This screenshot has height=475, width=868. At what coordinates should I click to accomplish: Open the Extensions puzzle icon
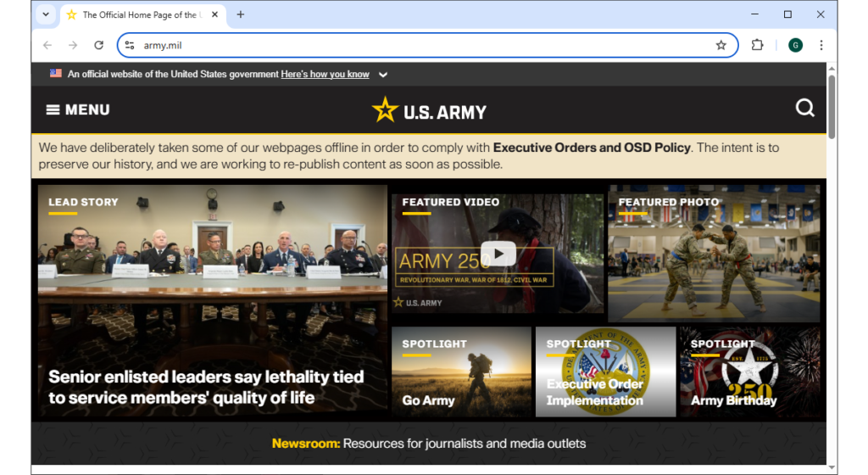pos(757,46)
